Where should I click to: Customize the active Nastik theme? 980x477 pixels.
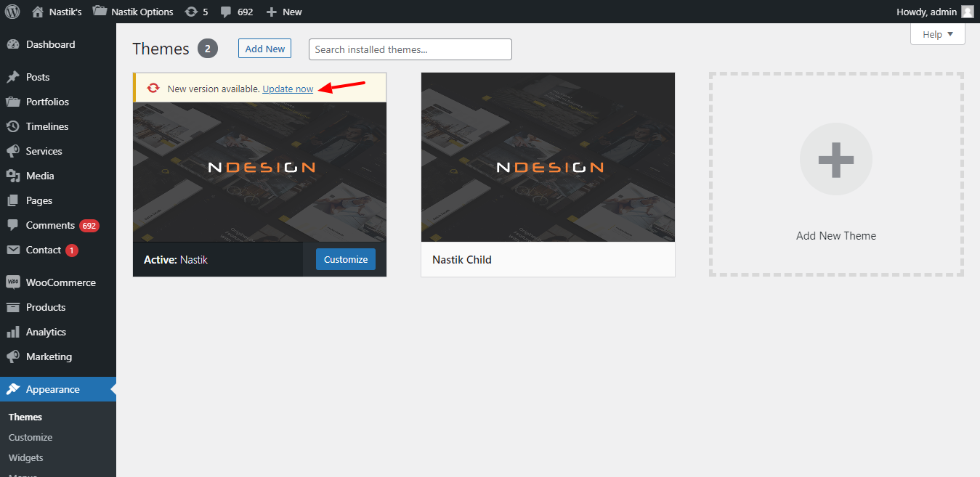tap(345, 258)
